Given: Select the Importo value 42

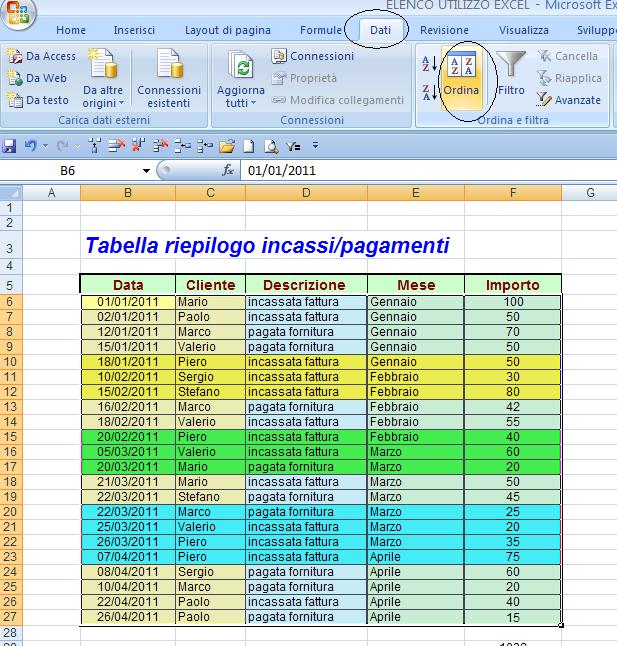Looking at the screenshot, I should coord(513,407).
